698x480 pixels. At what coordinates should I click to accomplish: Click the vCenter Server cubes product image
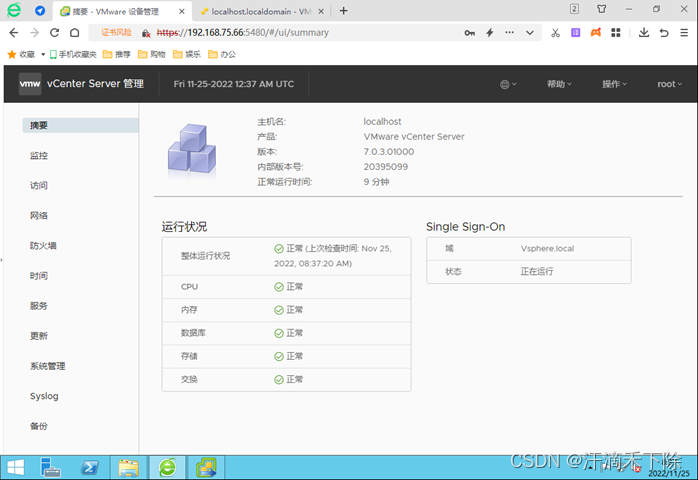pyautogui.click(x=192, y=148)
